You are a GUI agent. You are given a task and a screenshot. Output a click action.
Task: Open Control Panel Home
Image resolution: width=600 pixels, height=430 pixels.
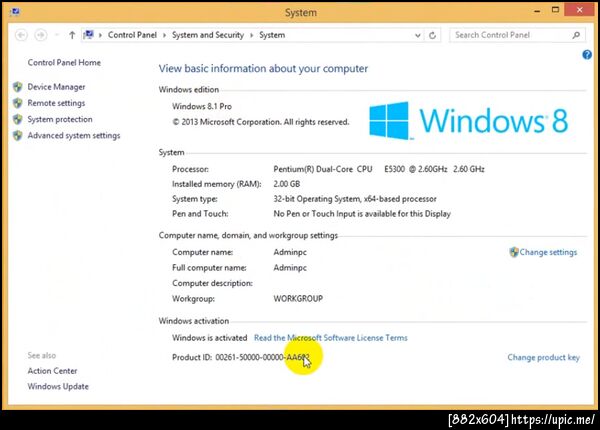pos(64,63)
